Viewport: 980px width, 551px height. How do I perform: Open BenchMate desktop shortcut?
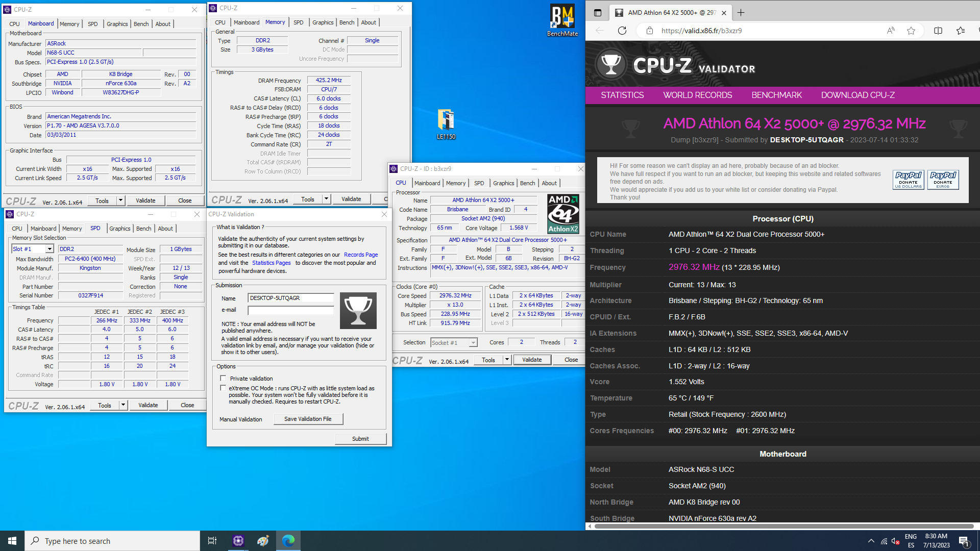pos(562,20)
